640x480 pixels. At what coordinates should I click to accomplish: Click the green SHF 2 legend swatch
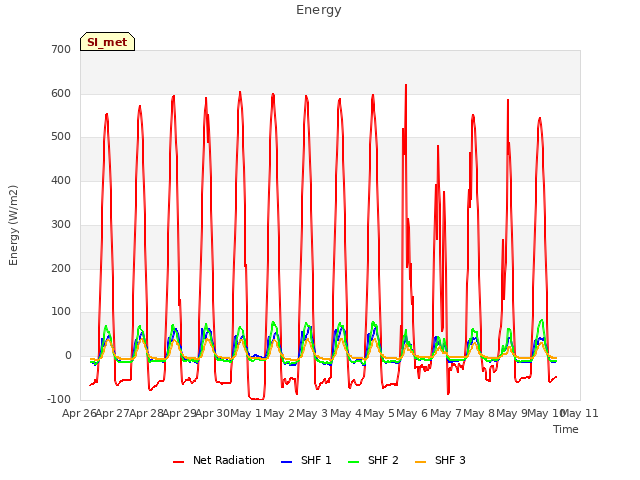(x=353, y=462)
